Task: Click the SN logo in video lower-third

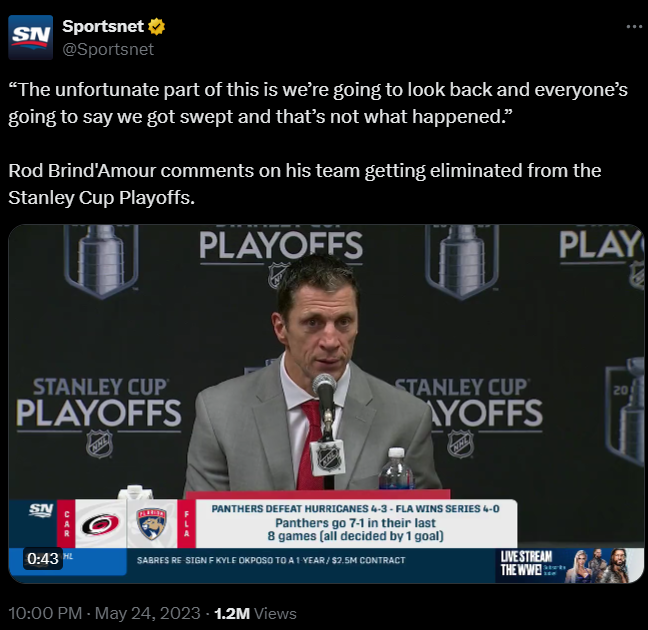Action: point(40,510)
